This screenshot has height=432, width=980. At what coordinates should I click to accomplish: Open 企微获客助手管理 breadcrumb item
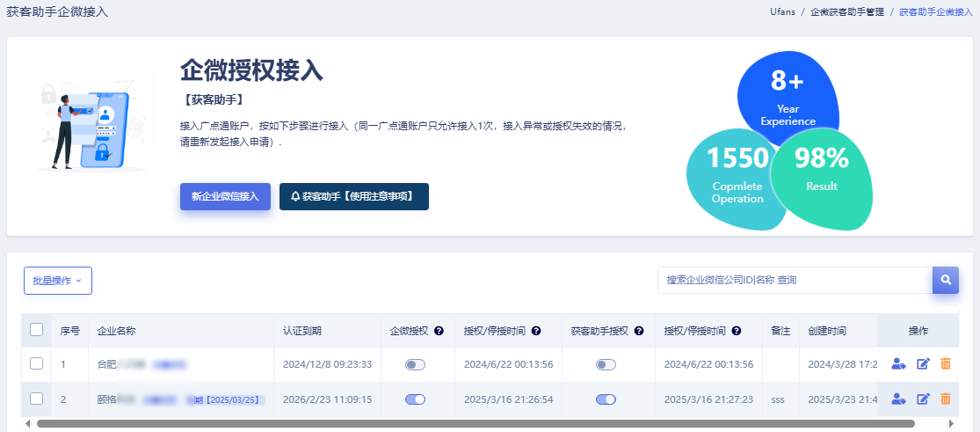click(846, 12)
